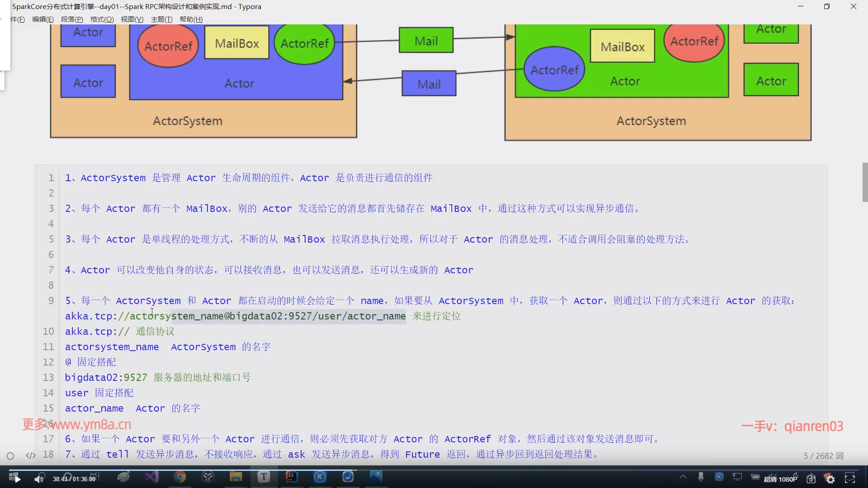Open the Paint palette taskbar icon

click(123, 477)
